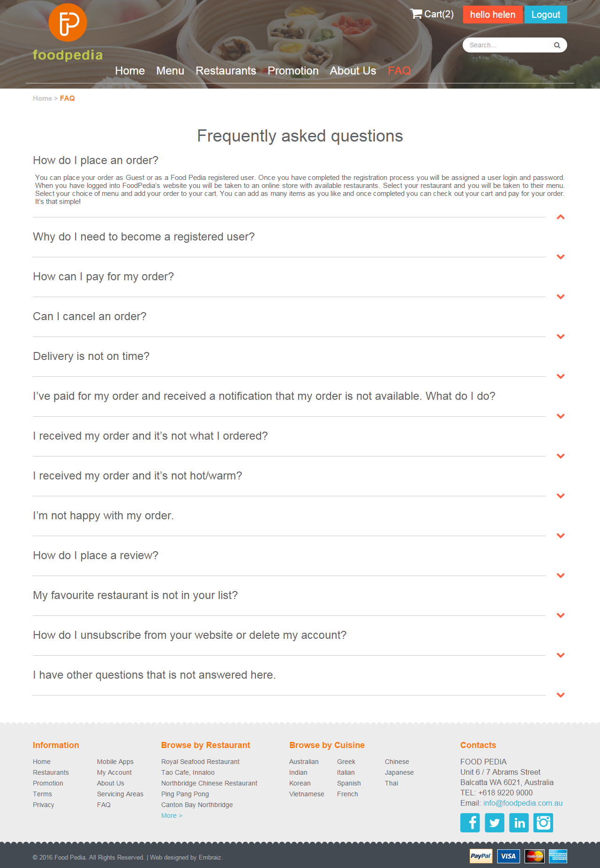The image size is (600, 868).
Task: Click the search magnifier icon
Action: tap(557, 45)
